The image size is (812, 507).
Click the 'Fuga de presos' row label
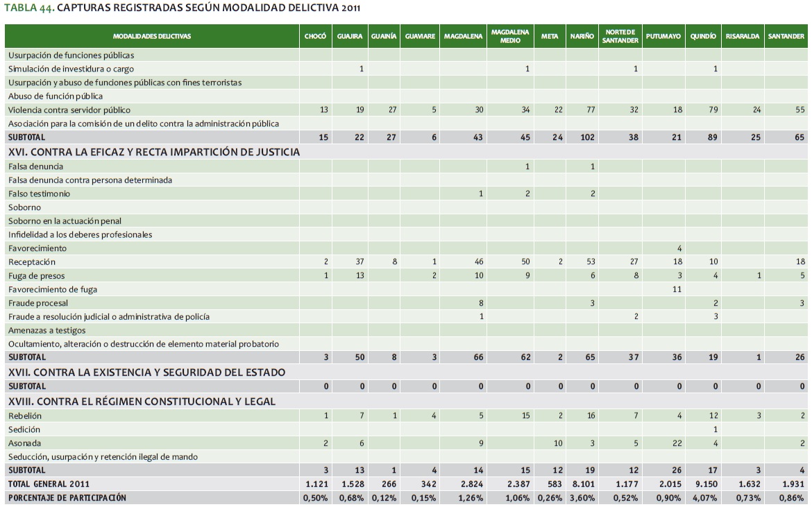click(x=37, y=275)
